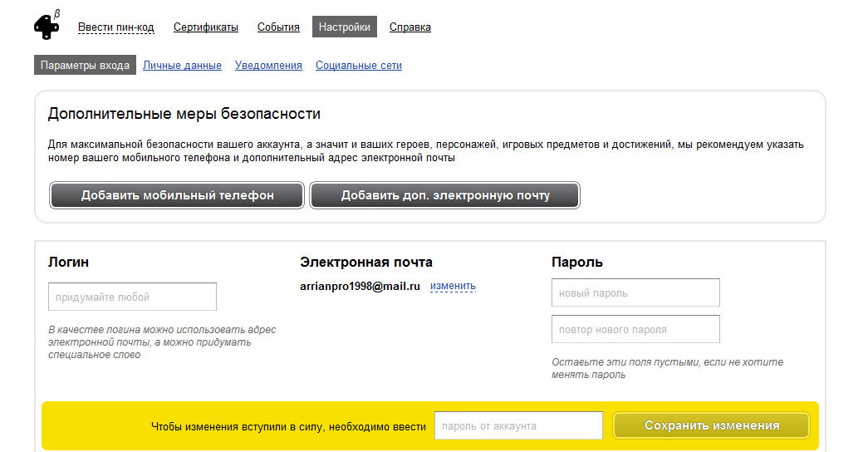
Task: Go to the 'Сертификаты' menu item
Action: pos(206,27)
